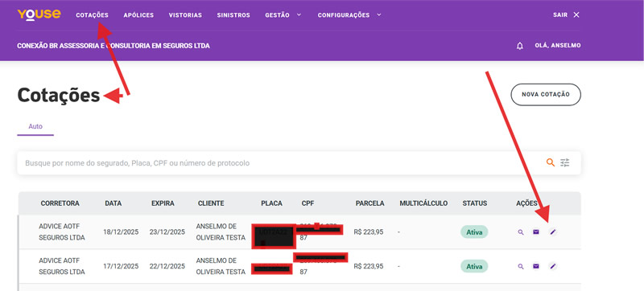
Task: Click the Ativa status of 18/12/2025 quote
Action: click(474, 232)
